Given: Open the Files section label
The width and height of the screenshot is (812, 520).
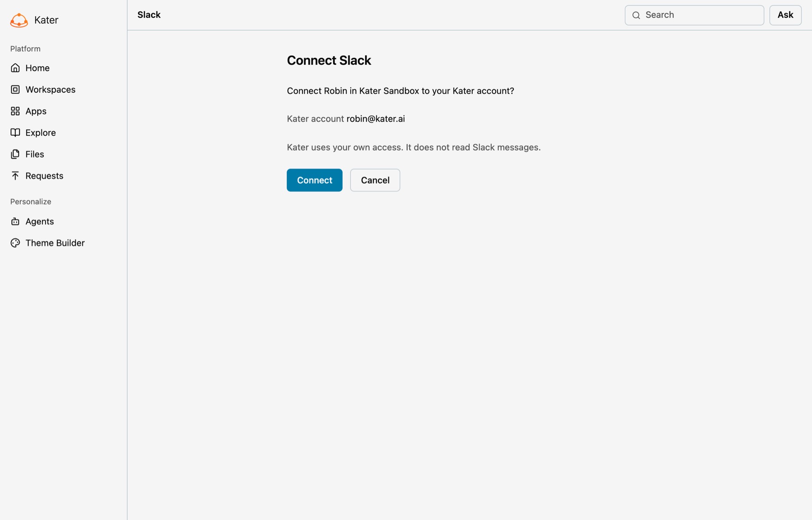Looking at the screenshot, I should (35, 154).
